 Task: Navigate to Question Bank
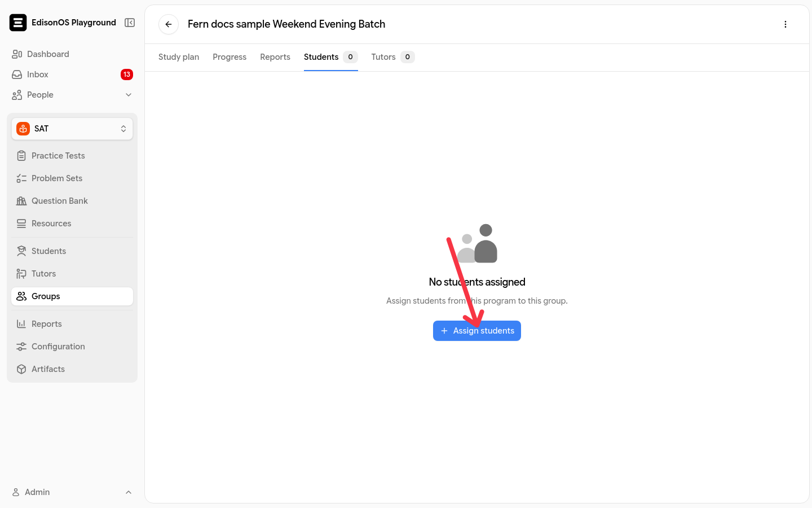[72, 201]
